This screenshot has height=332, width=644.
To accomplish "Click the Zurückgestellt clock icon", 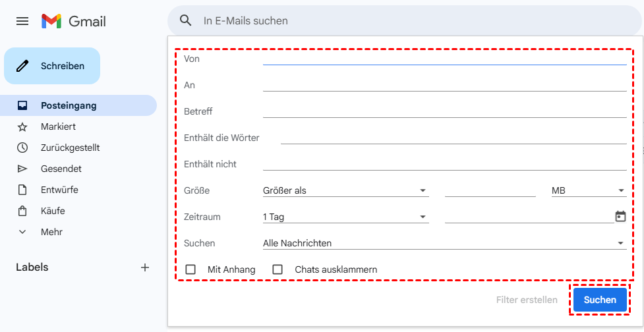I will point(22,148).
